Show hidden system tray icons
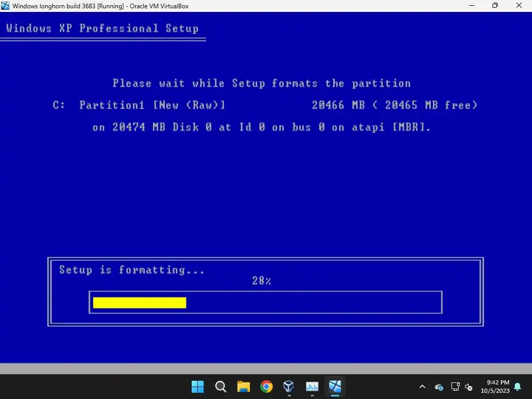This screenshot has width=532, height=399. pos(422,387)
